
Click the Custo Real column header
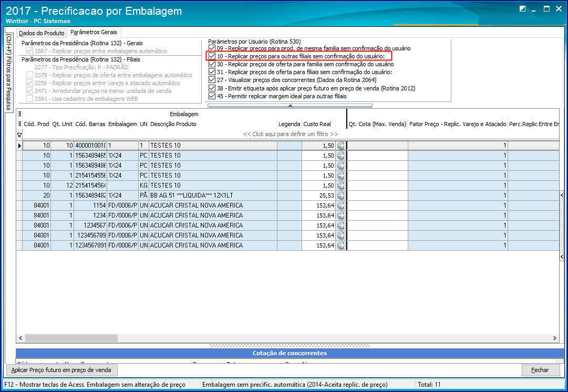(318, 124)
